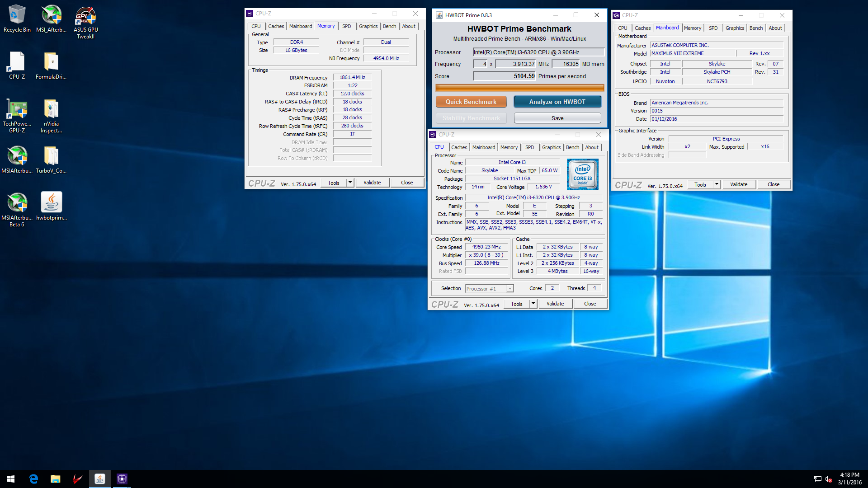
Task: Select the TechPowerUp GPU-Z desktop icon
Action: [x=17, y=116]
